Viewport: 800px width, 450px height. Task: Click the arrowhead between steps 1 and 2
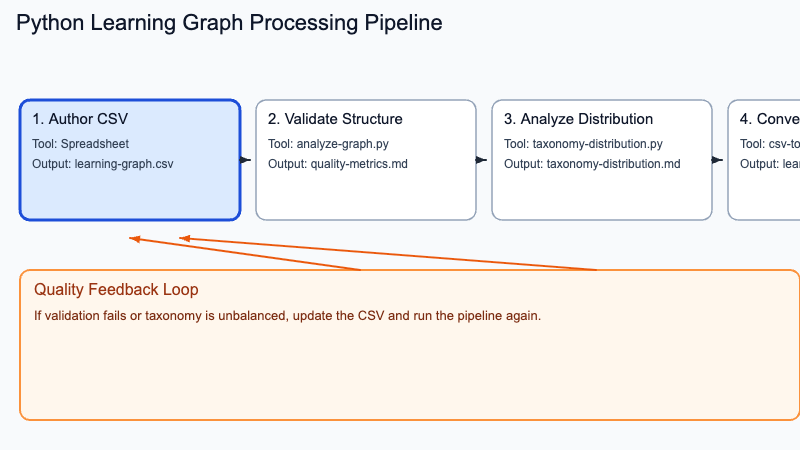point(246,160)
